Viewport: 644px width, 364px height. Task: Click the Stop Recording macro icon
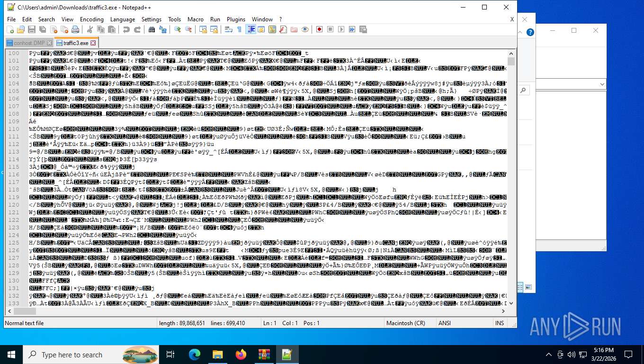click(331, 29)
